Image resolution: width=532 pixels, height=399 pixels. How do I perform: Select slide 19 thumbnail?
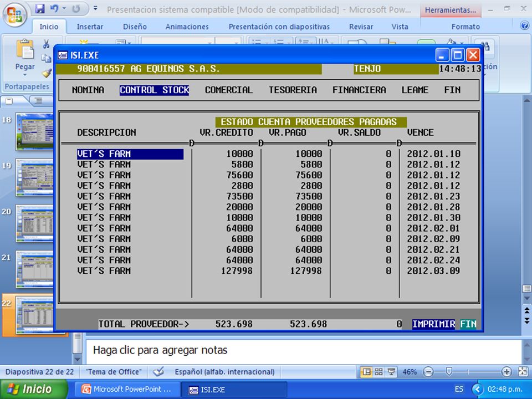coord(34,177)
